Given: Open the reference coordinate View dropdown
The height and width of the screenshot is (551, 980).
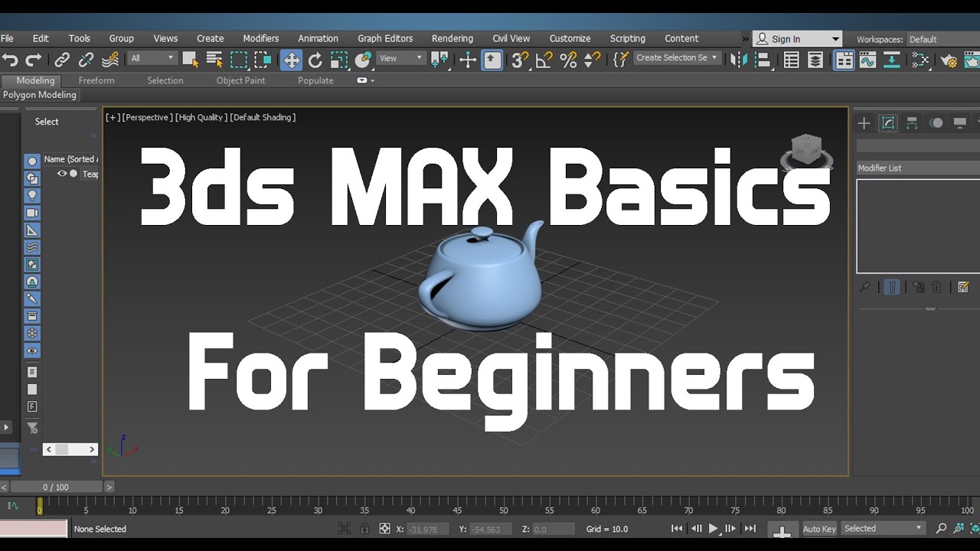Looking at the screenshot, I should [x=401, y=58].
